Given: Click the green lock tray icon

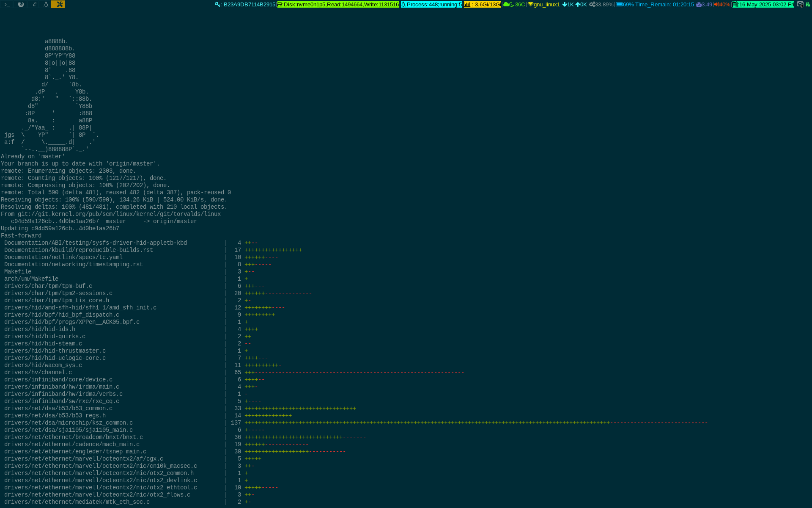Looking at the screenshot, I should click(x=808, y=4).
